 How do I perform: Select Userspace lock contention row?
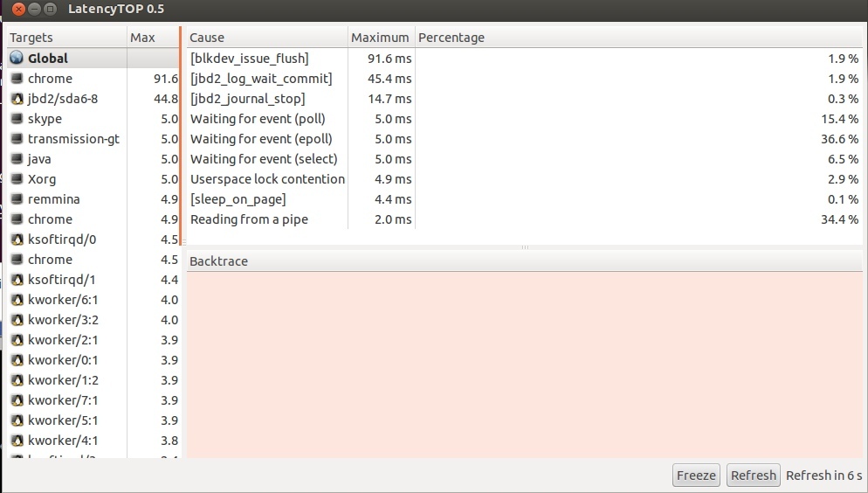click(524, 179)
